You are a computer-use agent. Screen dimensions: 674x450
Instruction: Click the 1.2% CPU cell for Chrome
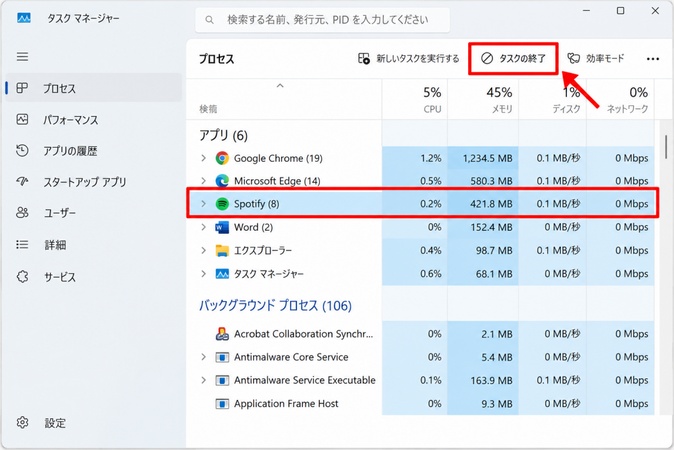pos(414,158)
